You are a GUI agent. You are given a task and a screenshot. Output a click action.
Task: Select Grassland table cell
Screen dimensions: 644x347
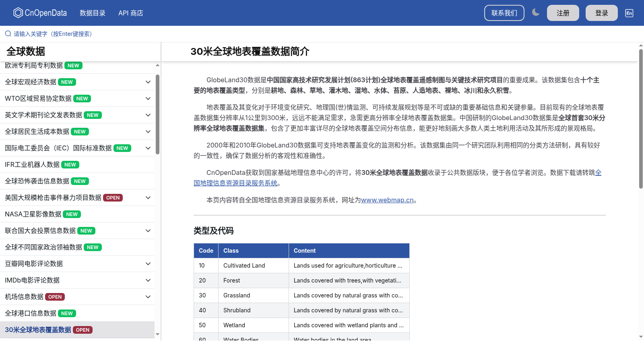pos(254,295)
